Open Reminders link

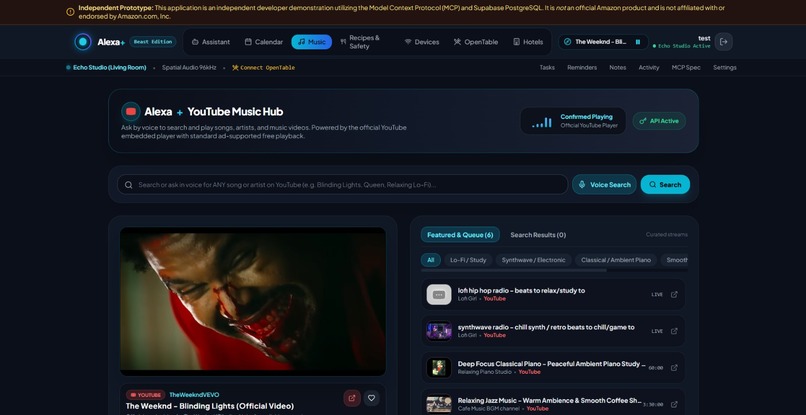click(x=582, y=68)
